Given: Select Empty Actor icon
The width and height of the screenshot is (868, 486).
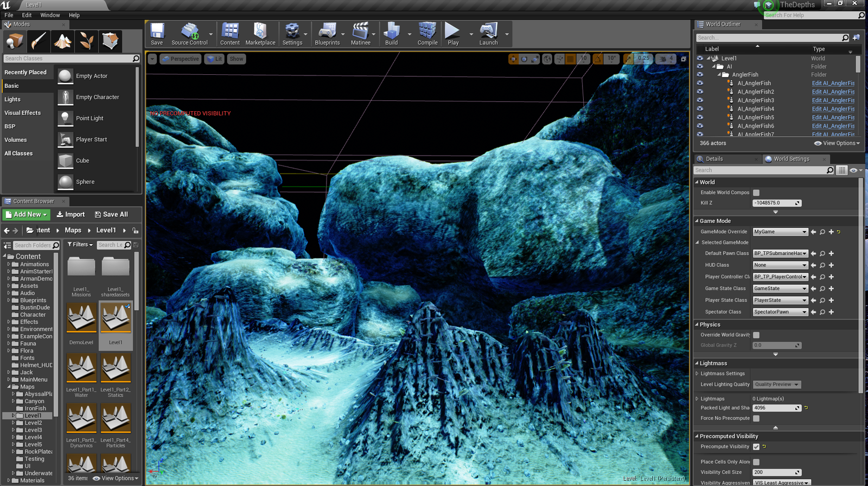Looking at the screenshot, I should pyautogui.click(x=65, y=76).
